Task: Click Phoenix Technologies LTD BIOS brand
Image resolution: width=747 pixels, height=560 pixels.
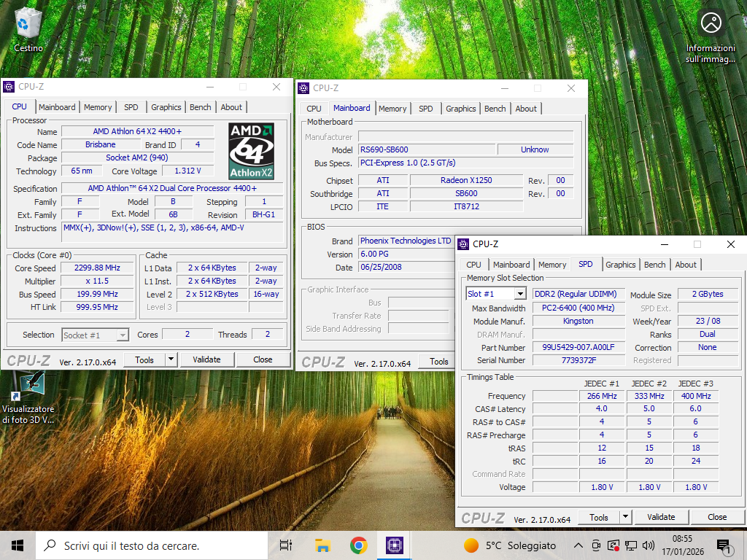Action: [405, 241]
